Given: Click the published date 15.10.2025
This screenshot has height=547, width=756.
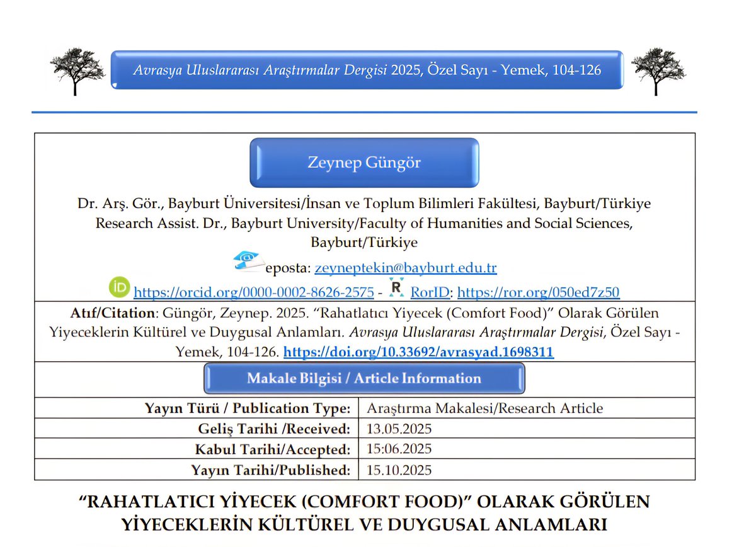Looking at the screenshot, I should pos(399,469).
